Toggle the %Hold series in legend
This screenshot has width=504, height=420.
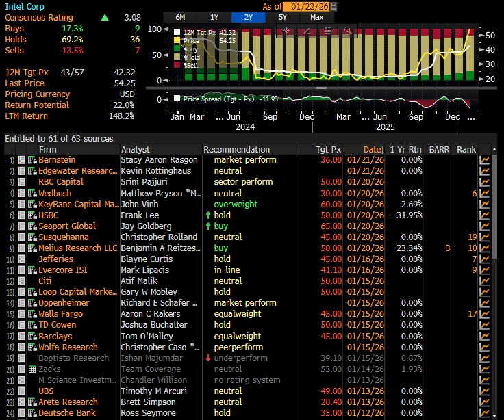click(x=177, y=57)
